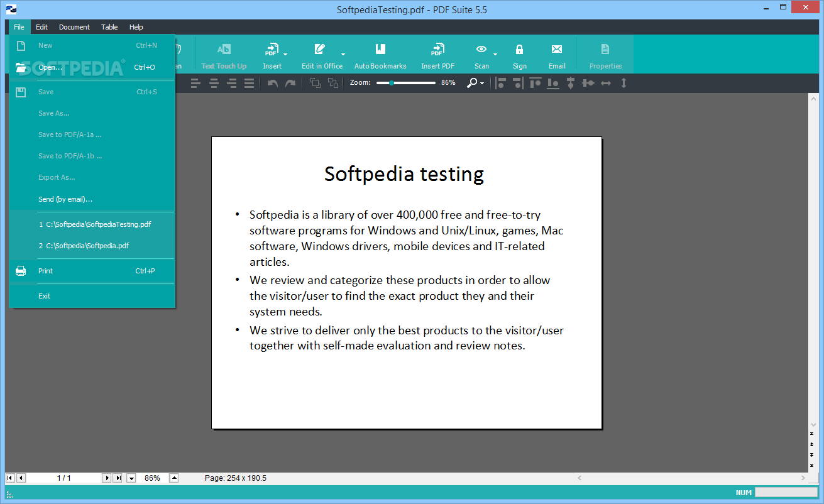The height and width of the screenshot is (504, 824).
Task: Click the Insert PDF button
Action: [x=437, y=55]
